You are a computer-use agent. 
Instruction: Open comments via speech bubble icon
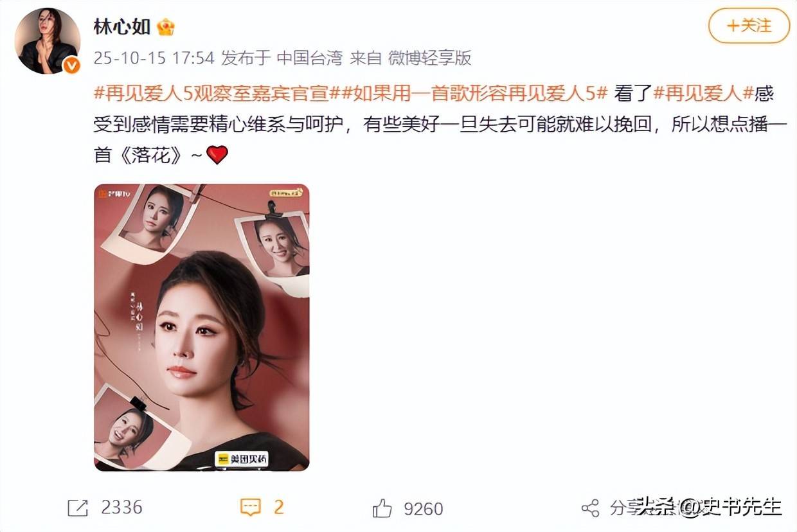pos(251,508)
